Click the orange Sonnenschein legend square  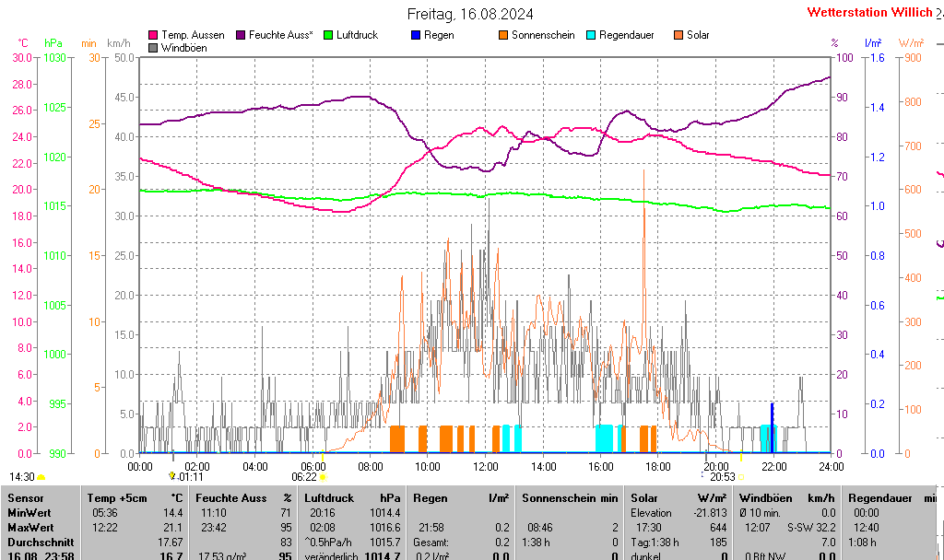tap(503, 35)
